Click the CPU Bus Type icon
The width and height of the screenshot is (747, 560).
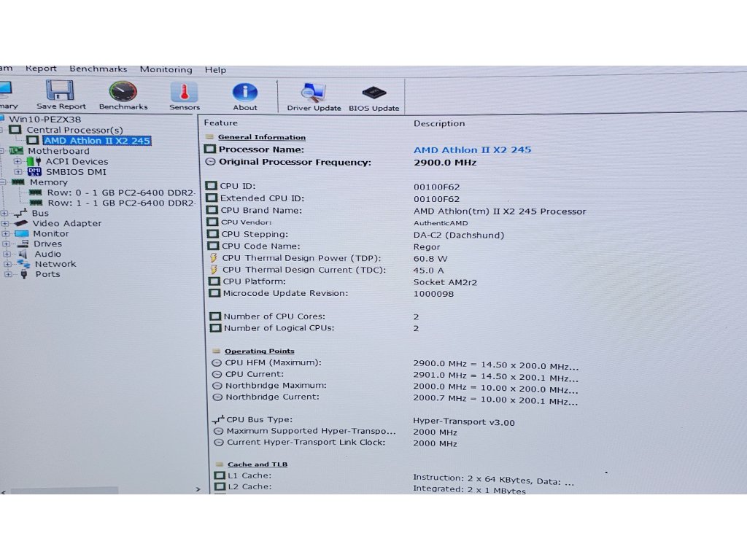click(218, 419)
